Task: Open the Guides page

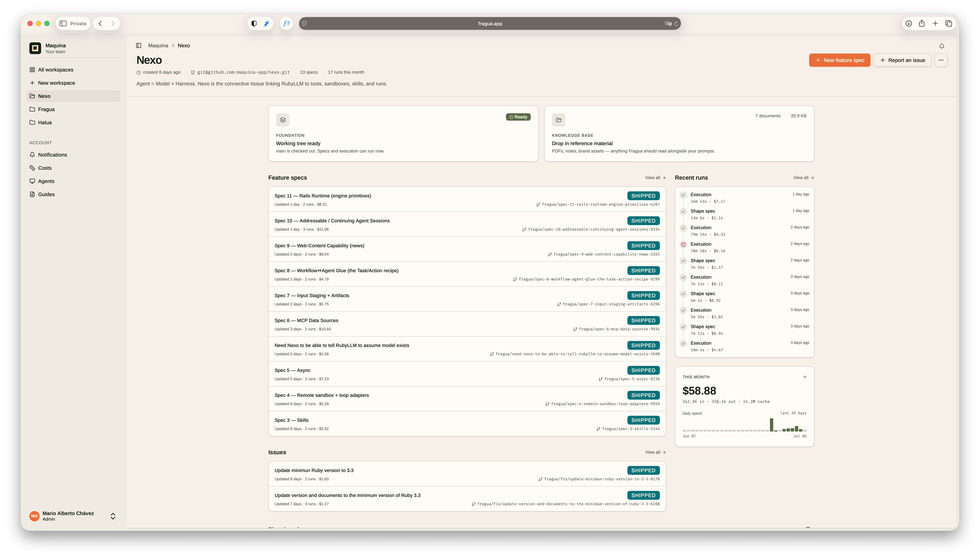Action: (x=73, y=194)
